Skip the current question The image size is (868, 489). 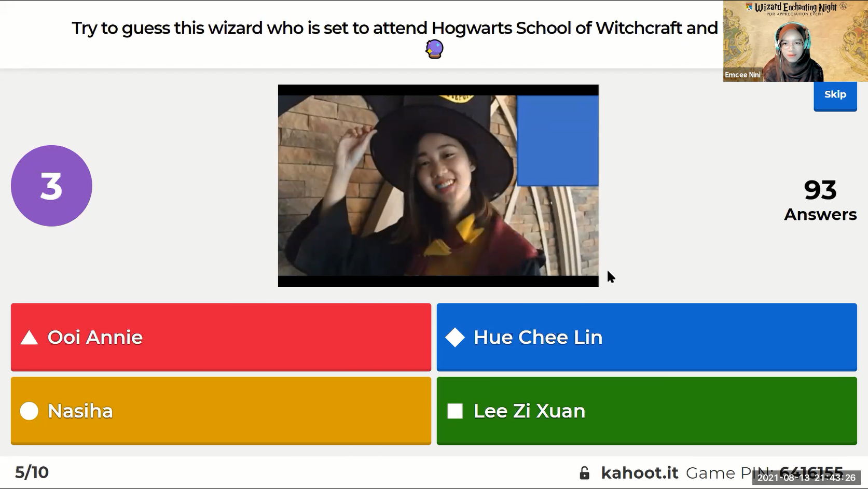[835, 95]
